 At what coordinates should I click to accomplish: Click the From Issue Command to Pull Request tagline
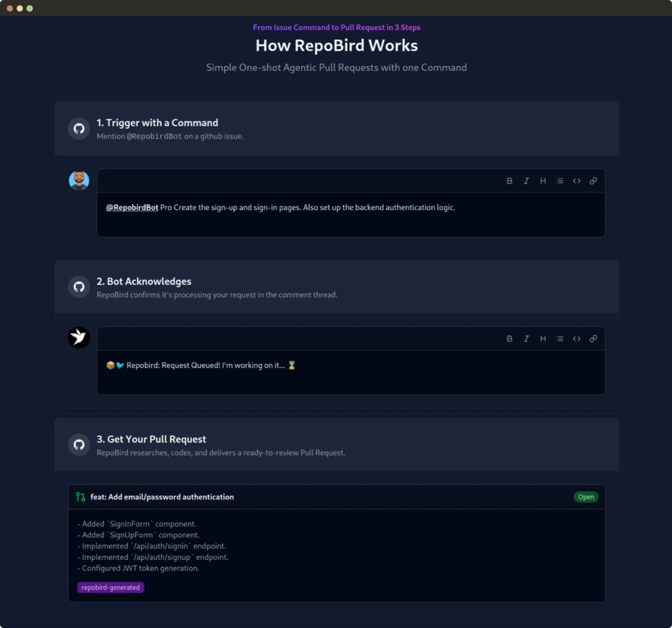tap(337, 27)
